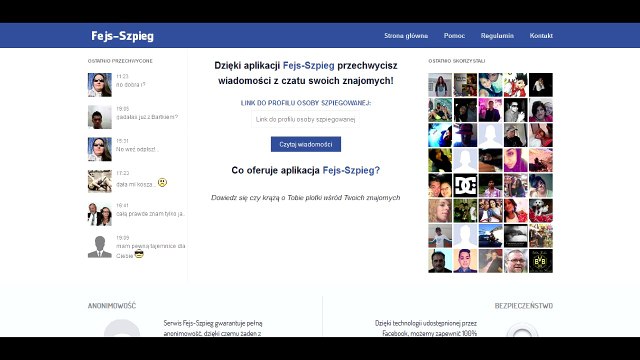The image size is (640, 360).
Task: Click the sad face emoji
Action: [162, 182]
